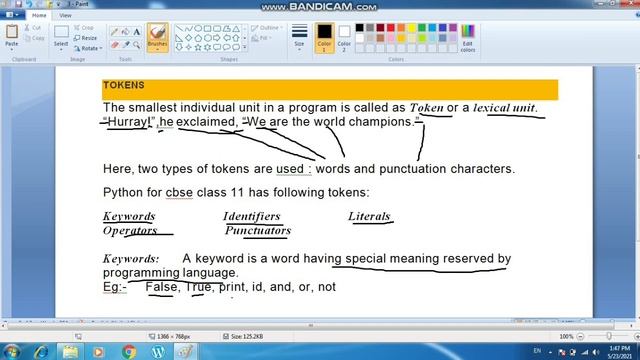Image resolution: width=640 pixels, height=360 pixels.
Task: Choose the Curve shape
Action: coord(189,29)
